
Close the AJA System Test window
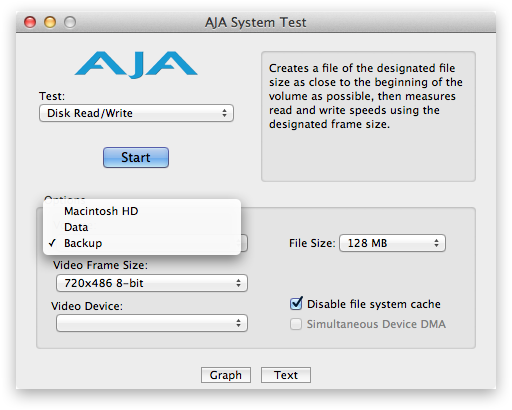click(30, 22)
